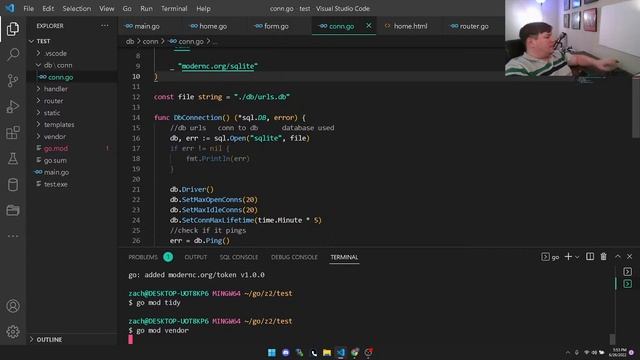Select test.exe in the explorer
640x360 pixels.
pos(56,184)
